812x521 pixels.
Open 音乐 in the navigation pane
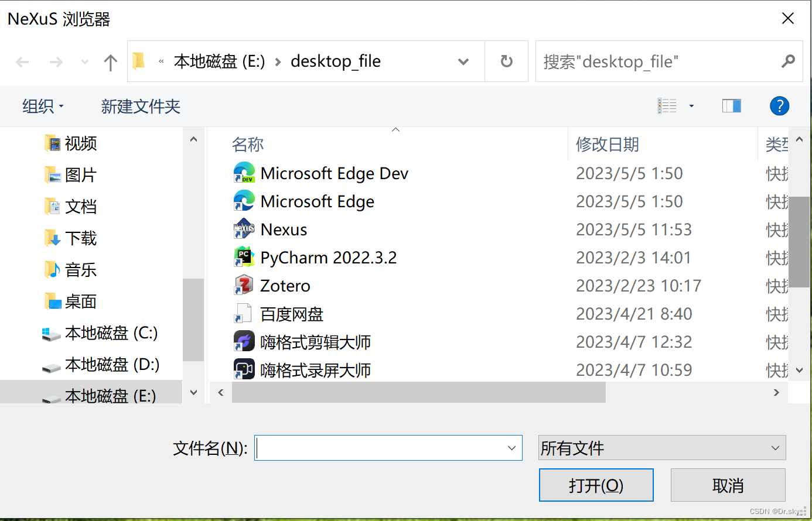click(x=71, y=270)
